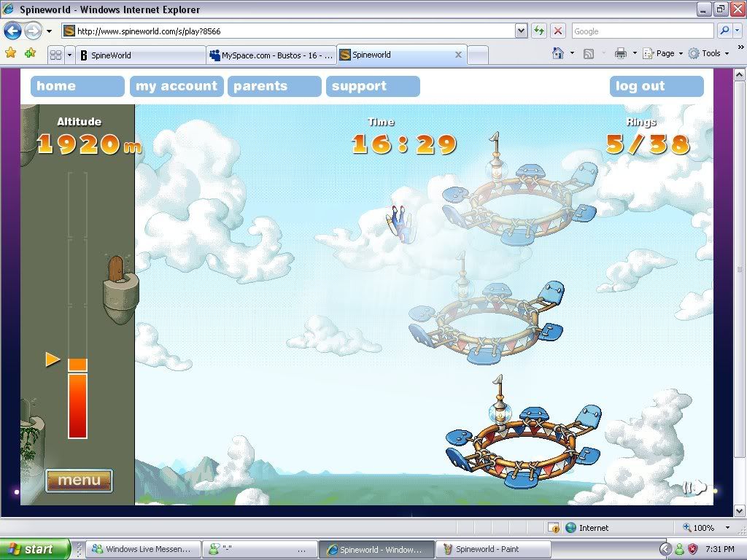Open the "-" chat taskbar button

[x=259, y=549]
